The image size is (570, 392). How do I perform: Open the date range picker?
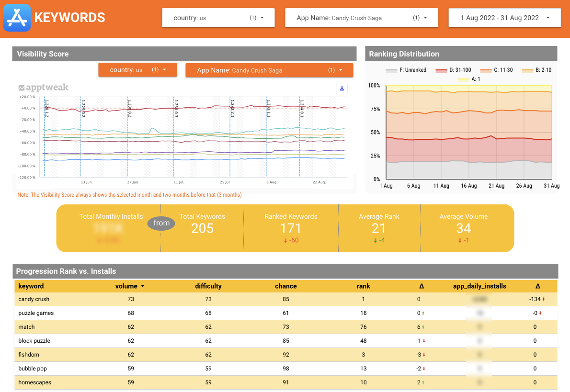pyautogui.click(x=504, y=18)
